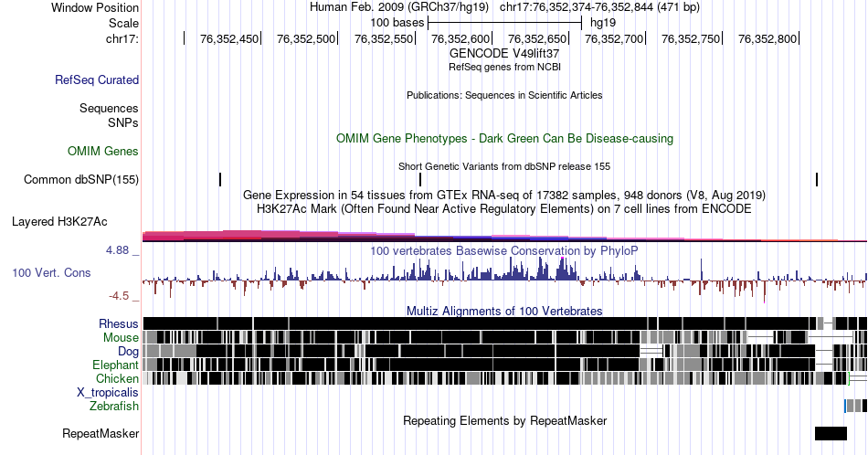Select the Zebrafish alignment label
Screen dimensions: 868x455
click(x=114, y=407)
